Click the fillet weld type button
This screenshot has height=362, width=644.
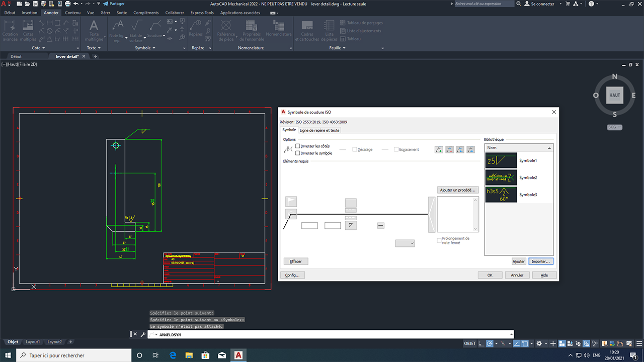coord(351,225)
